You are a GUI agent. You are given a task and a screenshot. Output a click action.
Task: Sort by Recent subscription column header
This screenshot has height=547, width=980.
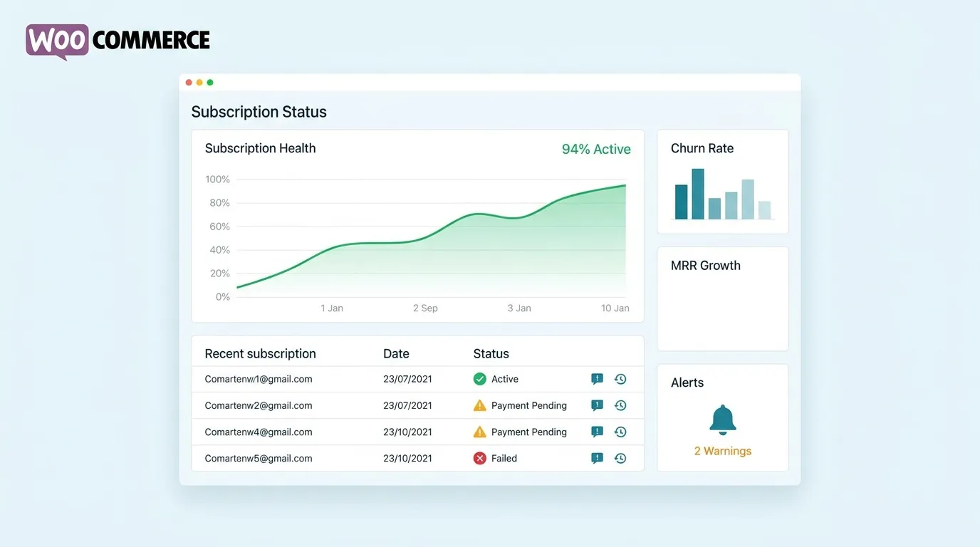tap(261, 354)
